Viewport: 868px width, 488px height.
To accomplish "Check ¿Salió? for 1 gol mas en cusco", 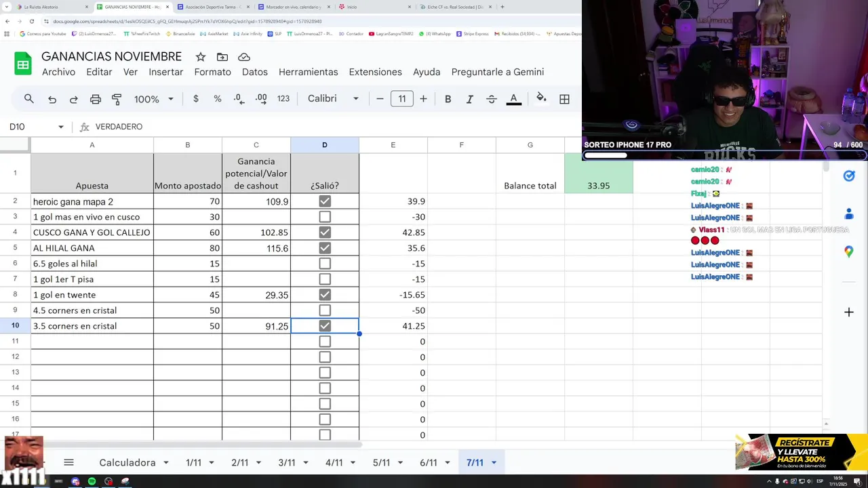I will pos(325,217).
